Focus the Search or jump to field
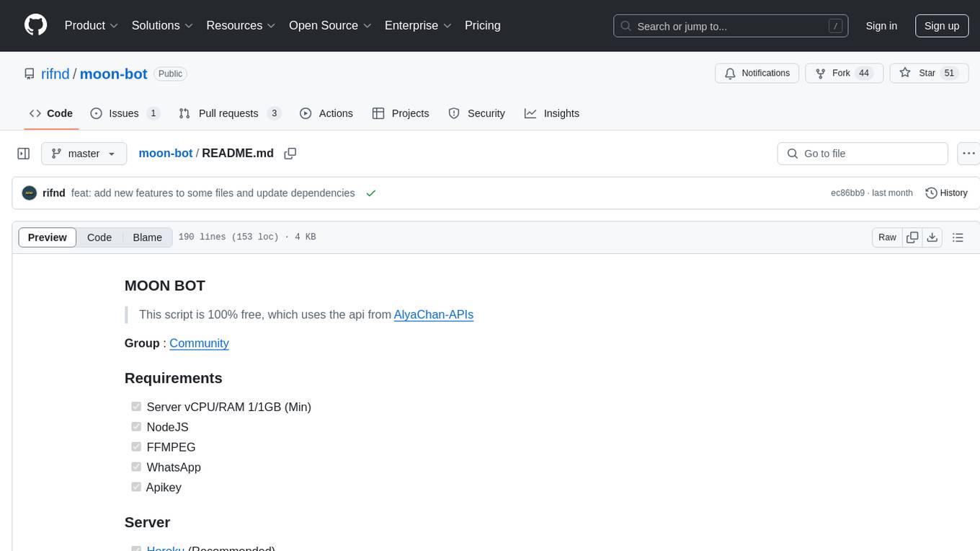 [731, 26]
